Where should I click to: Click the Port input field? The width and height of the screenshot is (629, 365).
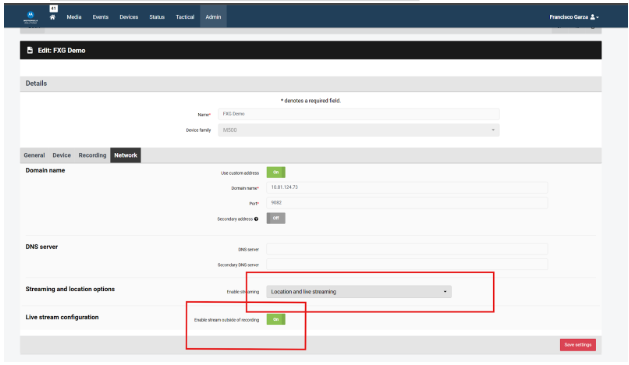coord(407,203)
